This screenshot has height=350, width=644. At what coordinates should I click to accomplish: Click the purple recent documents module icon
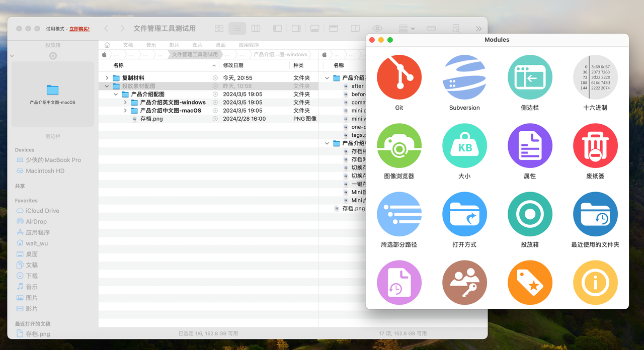click(399, 283)
